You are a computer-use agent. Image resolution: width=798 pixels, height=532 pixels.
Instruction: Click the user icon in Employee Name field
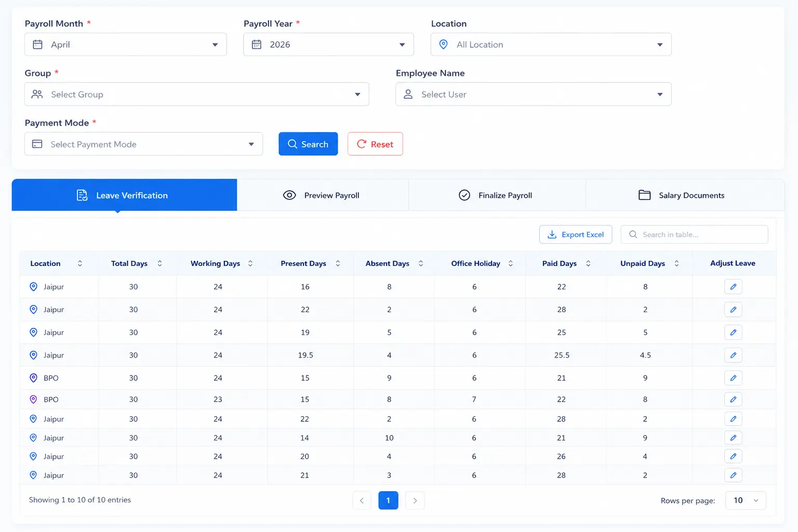[408, 94]
